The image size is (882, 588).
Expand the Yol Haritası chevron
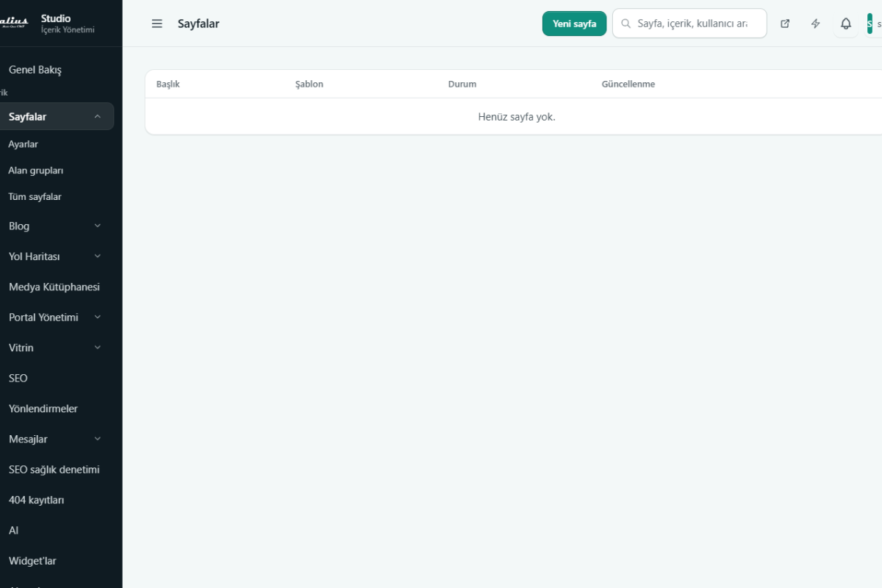(98, 257)
